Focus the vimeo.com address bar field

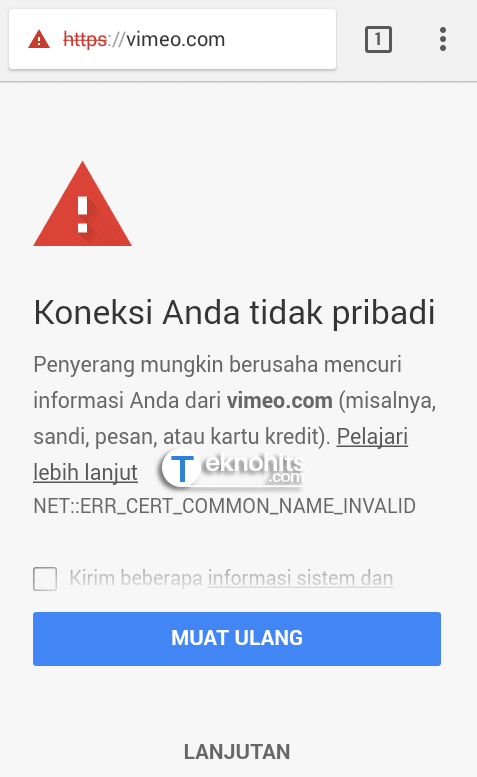172,39
